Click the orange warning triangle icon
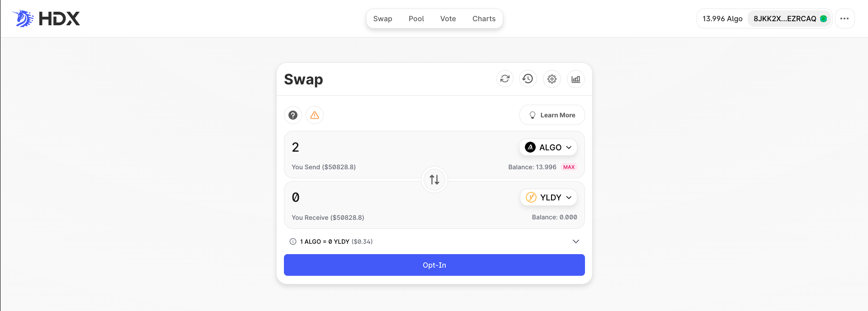868x311 pixels. (315, 115)
